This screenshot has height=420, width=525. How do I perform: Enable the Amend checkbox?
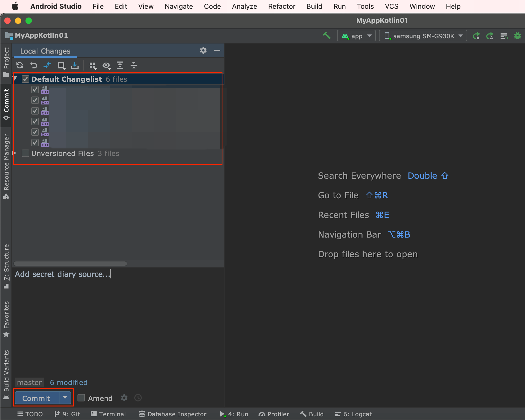(x=81, y=398)
